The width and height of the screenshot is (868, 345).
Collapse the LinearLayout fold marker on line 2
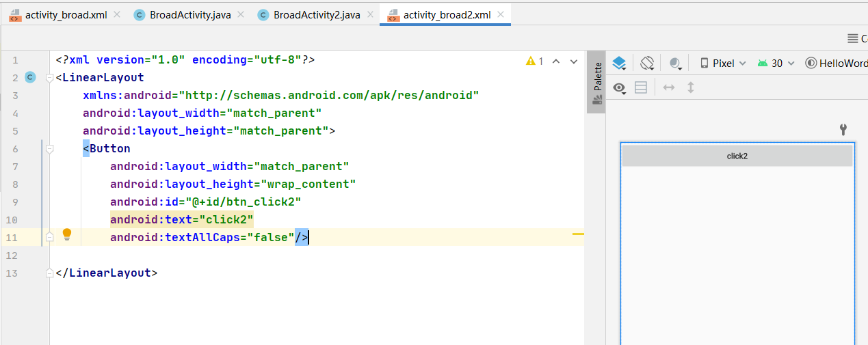click(49, 78)
